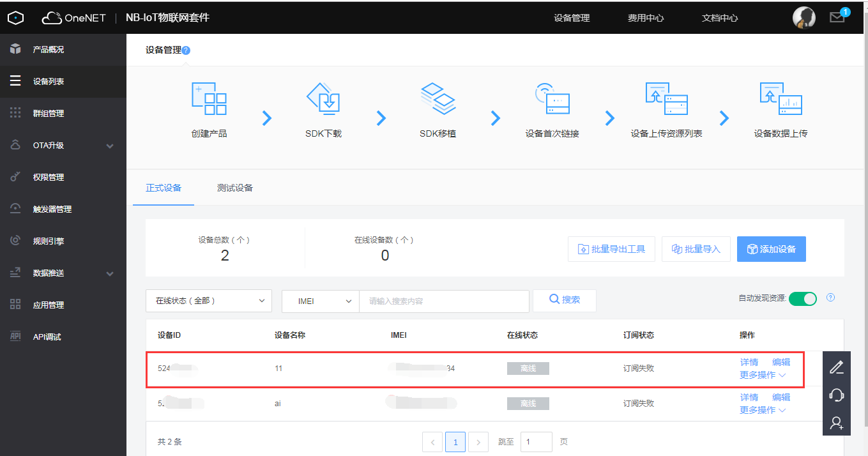Open the 在线状态（全部） dropdown
The height and width of the screenshot is (456, 868).
[209, 301]
